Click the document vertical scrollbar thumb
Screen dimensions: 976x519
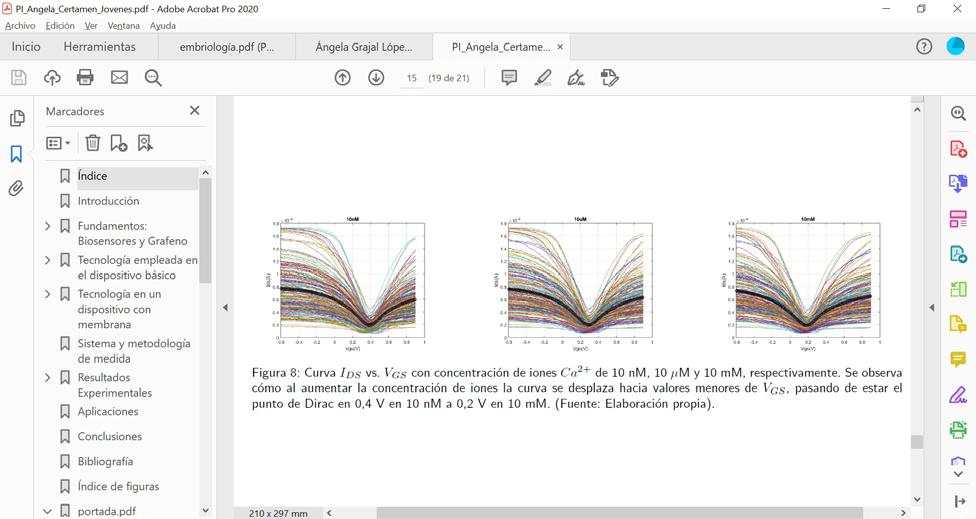[917, 442]
